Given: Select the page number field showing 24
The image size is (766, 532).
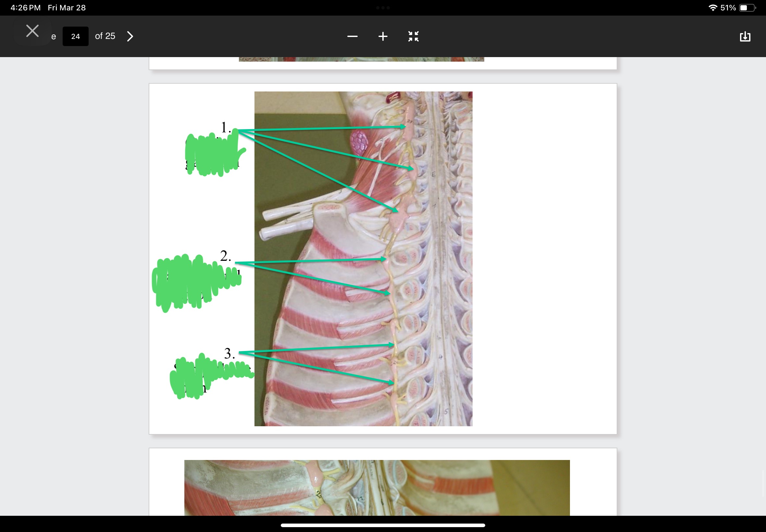Looking at the screenshot, I should [x=75, y=36].
